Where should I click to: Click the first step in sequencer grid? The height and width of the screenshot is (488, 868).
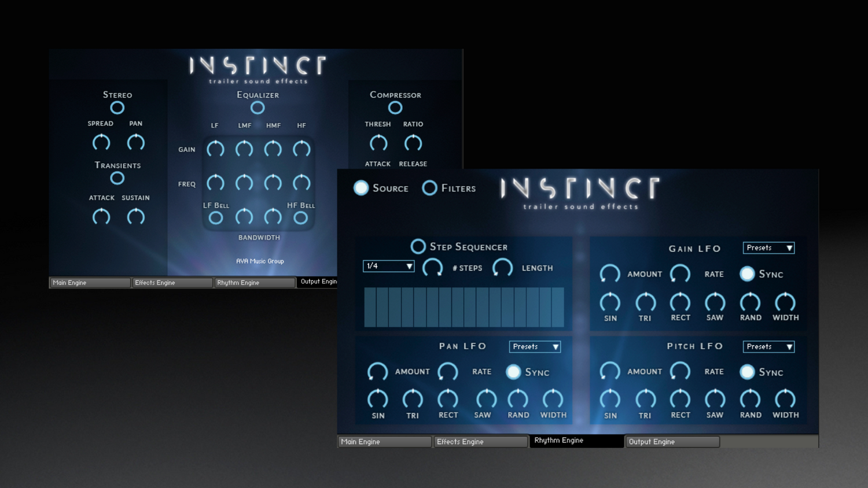[x=370, y=308]
